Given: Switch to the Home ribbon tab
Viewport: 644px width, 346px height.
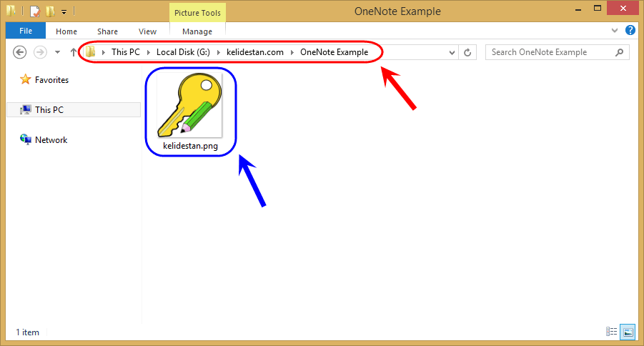Looking at the screenshot, I should tap(66, 31).
